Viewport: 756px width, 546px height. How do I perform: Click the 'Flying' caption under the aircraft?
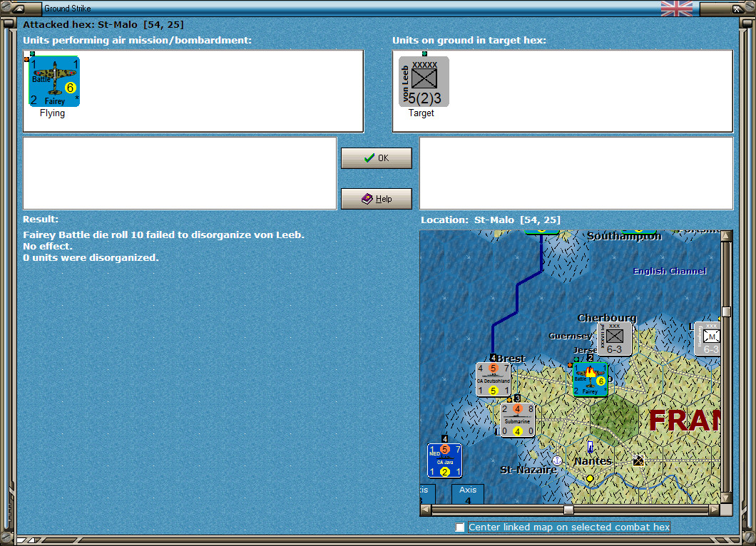coord(52,113)
